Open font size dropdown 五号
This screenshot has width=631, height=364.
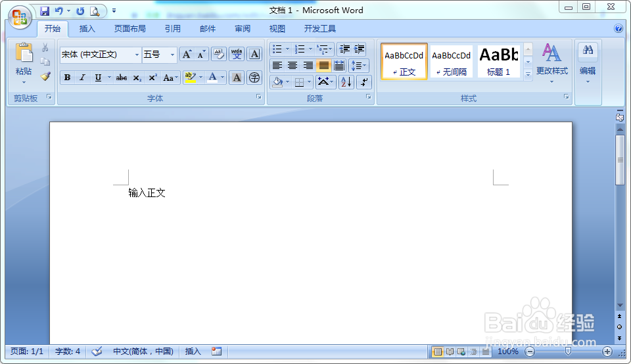tap(172, 55)
